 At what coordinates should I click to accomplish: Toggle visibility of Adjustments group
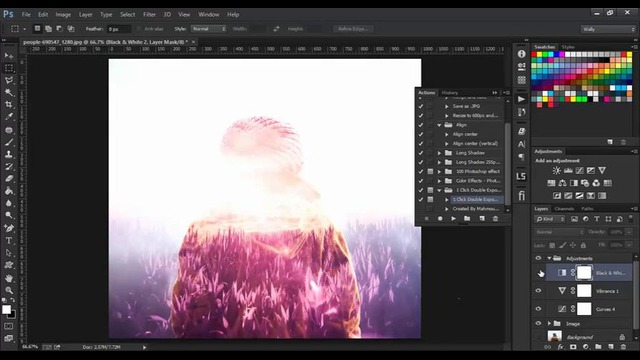538,258
